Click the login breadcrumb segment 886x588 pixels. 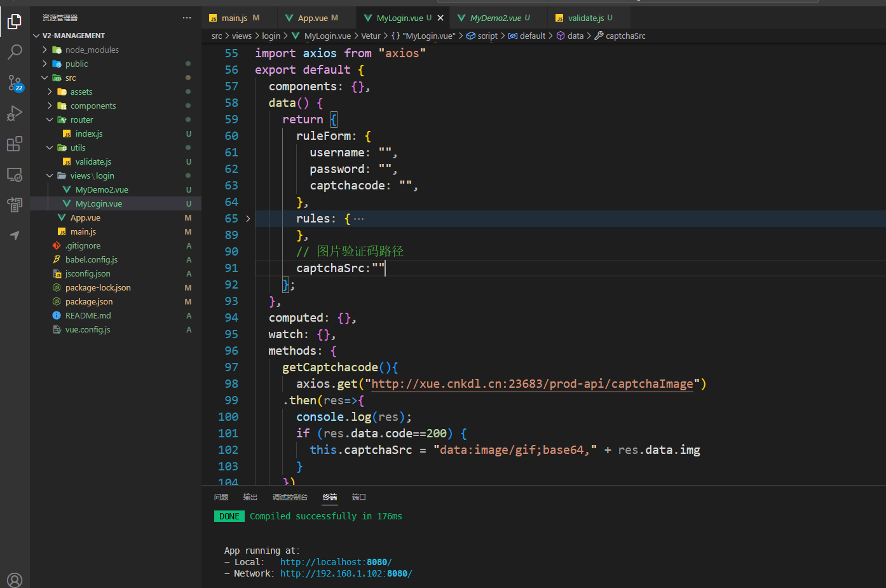[x=271, y=36]
